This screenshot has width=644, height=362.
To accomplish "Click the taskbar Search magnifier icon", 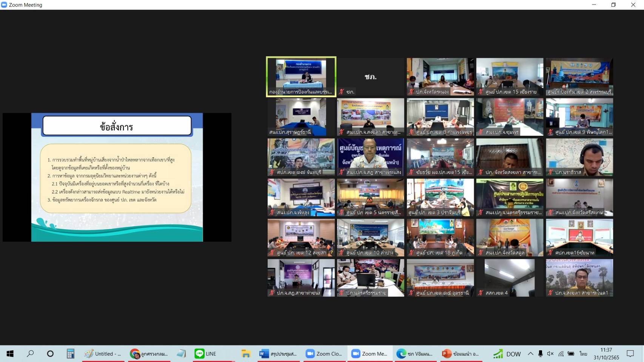I will [30, 354].
